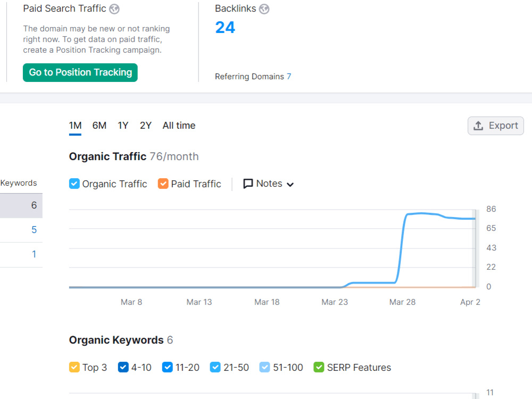Click the Keywords column header

click(19, 183)
